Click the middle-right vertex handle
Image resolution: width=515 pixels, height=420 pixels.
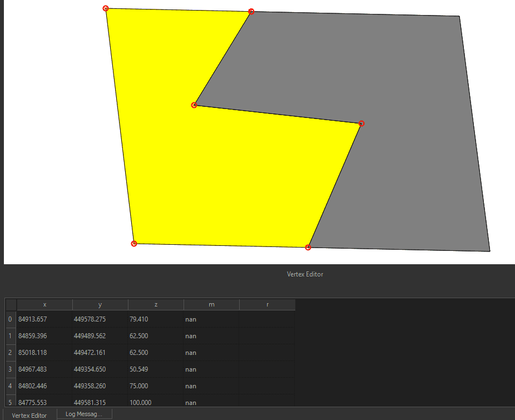(361, 123)
